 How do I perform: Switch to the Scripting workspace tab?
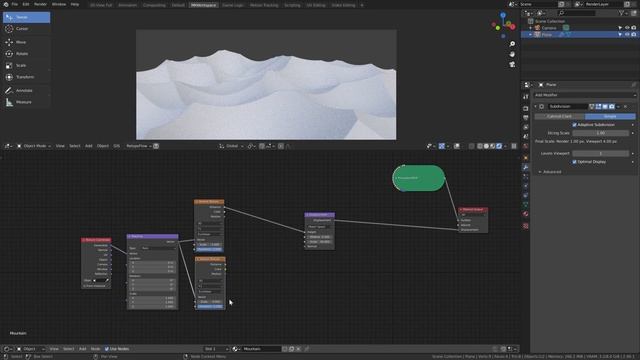(x=292, y=5)
